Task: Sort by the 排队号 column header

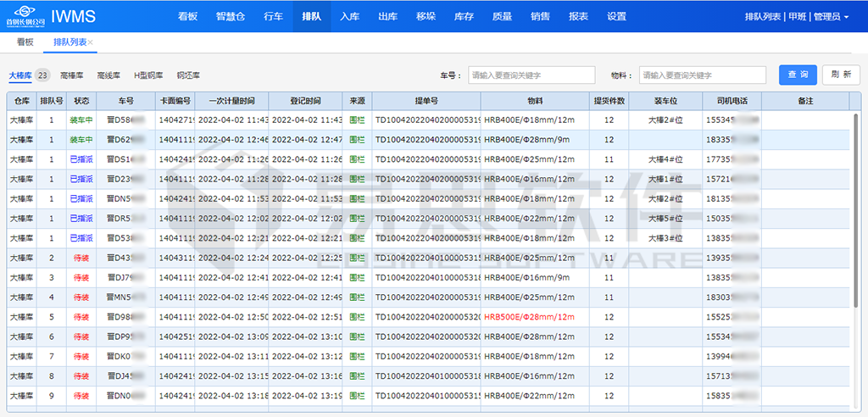Action: (x=52, y=101)
